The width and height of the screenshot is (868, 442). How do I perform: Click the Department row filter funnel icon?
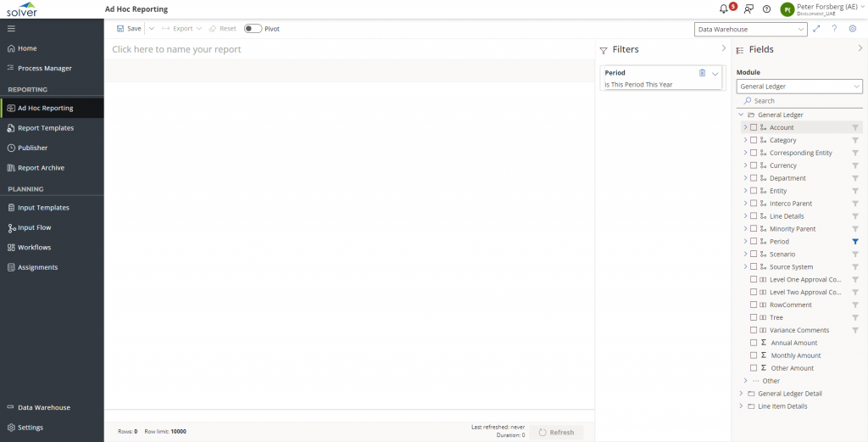click(x=855, y=178)
